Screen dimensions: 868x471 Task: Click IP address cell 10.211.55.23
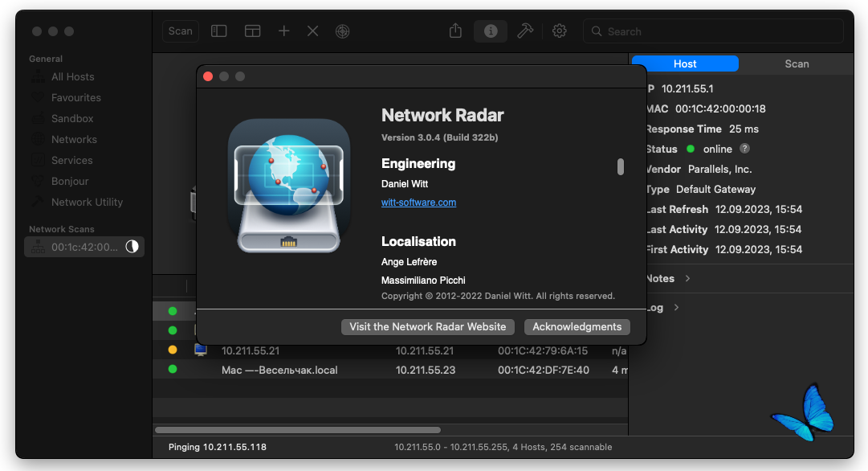pos(425,371)
